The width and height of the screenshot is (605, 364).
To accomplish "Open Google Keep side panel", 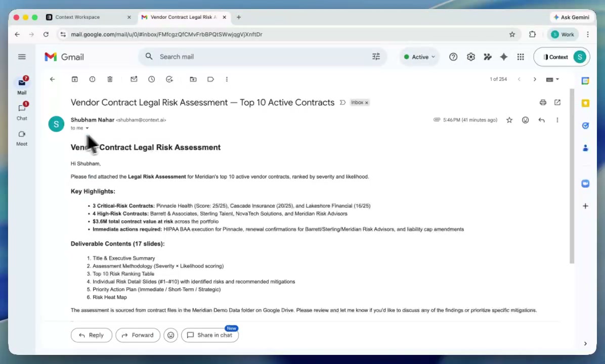I will [x=585, y=103].
